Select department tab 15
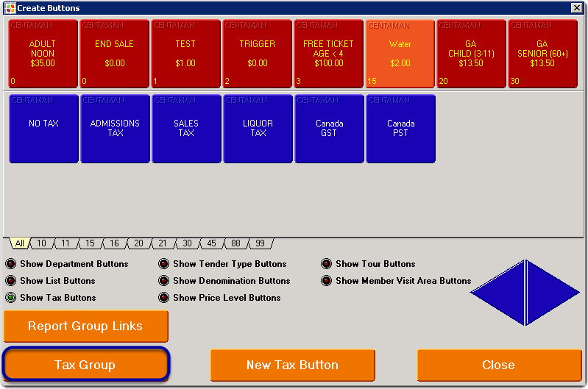 [x=90, y=243]
